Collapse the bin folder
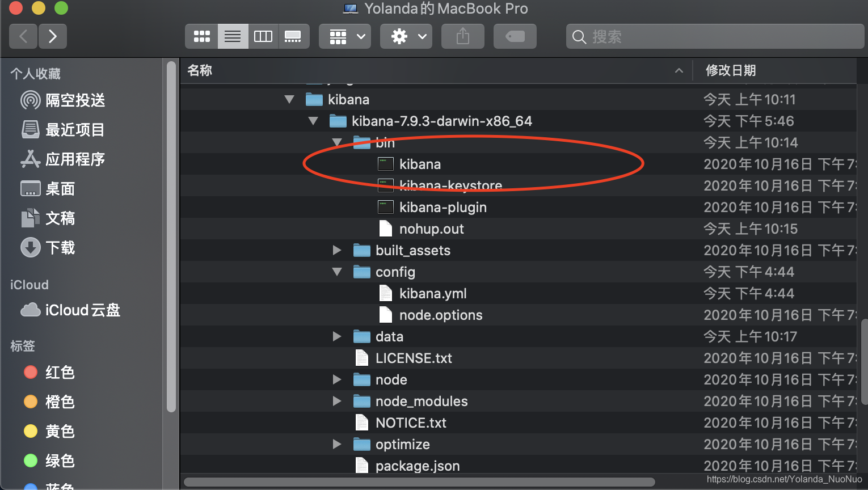The height and width of the screenshot is (490, 868). 337,143
